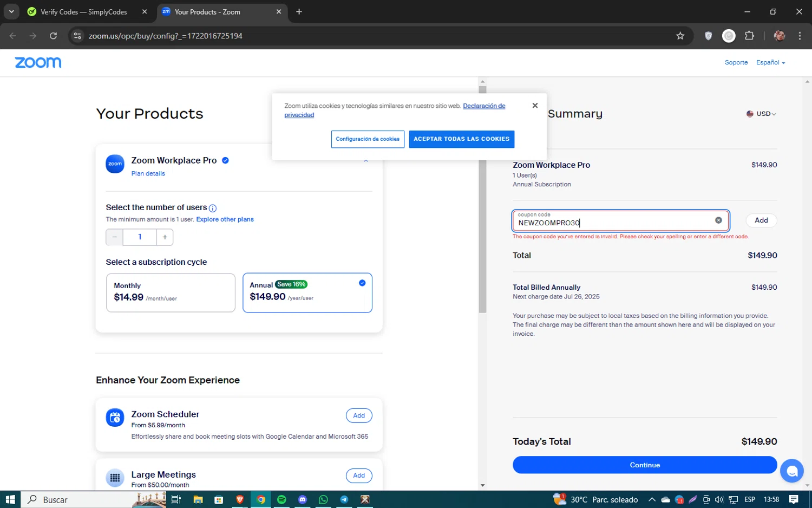
Task: Clear the coupon code with the X icon
Action: click(x=718, y=220)
